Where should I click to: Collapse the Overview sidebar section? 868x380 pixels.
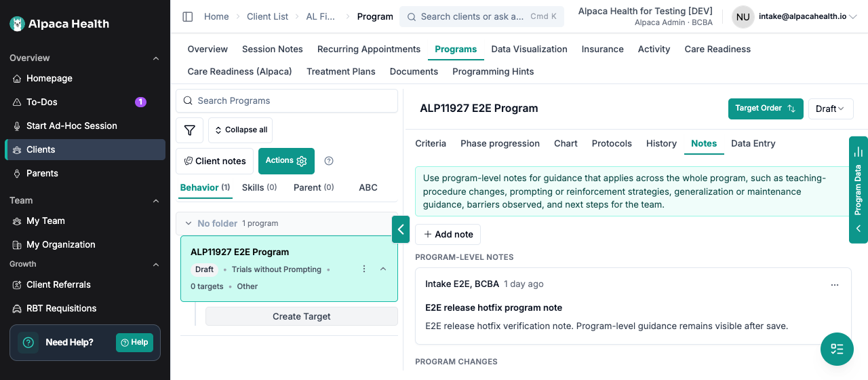(156, 58)
